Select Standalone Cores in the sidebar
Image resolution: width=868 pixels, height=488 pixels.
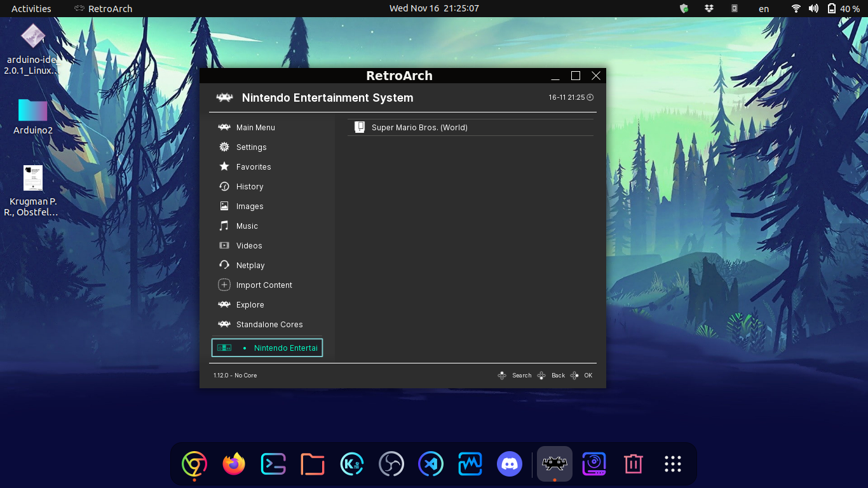269,325
